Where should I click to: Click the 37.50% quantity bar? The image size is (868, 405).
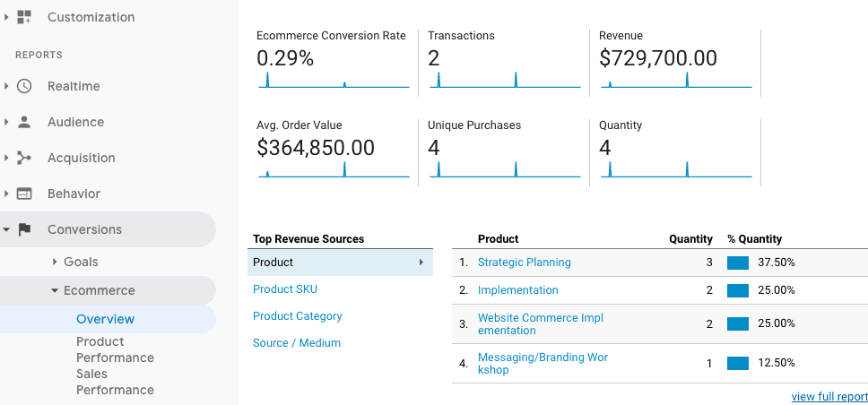click(x=738, y=263)
